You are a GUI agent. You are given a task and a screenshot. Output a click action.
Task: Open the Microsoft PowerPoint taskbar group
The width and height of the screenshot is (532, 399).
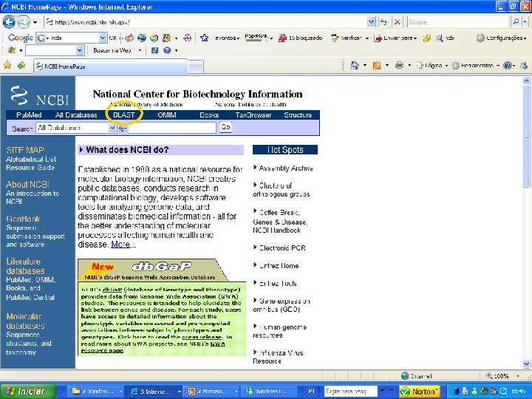[211, 392]
